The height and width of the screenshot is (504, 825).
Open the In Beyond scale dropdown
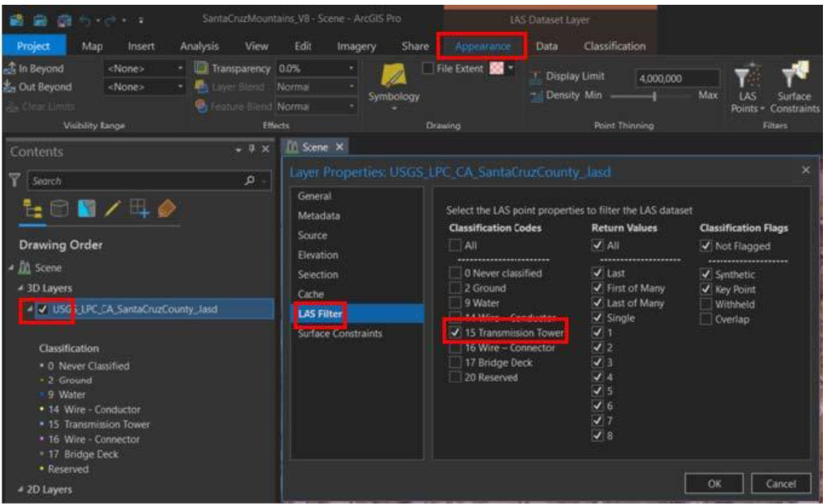click(181, 68)
